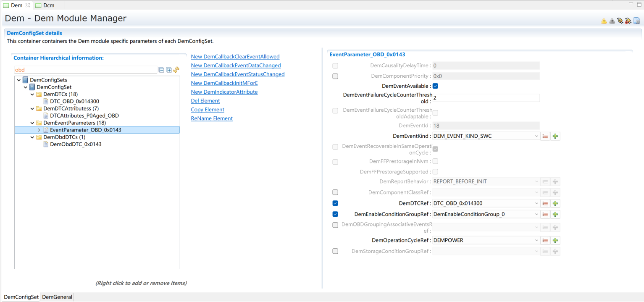Click list icon beside DemEnableConditionGroupRef

545,214
